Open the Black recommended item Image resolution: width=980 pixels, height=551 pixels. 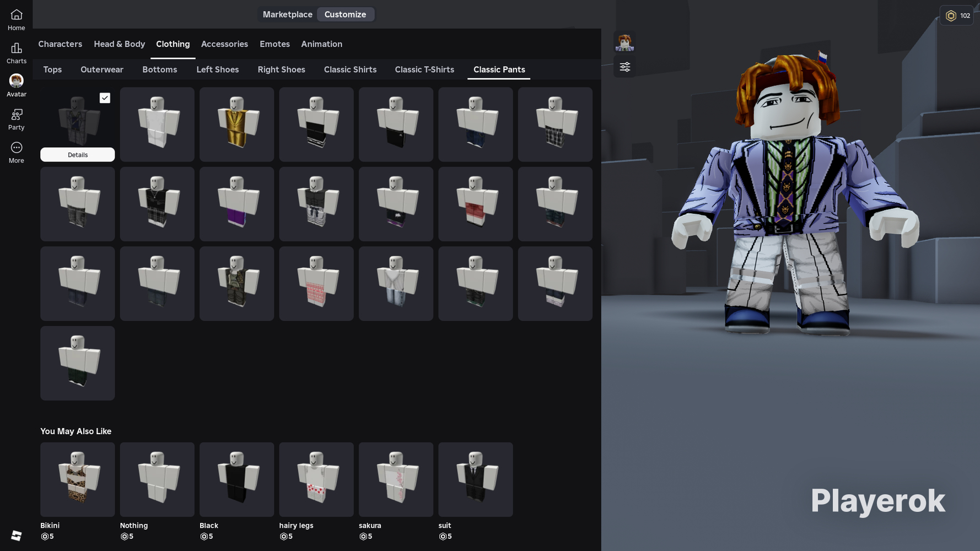[237, 479]
